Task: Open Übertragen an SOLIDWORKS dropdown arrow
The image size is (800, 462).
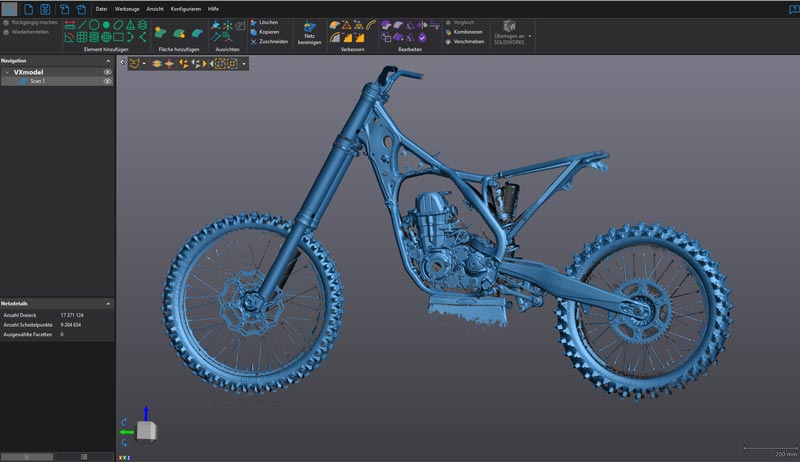Action: tap(531, 35)
